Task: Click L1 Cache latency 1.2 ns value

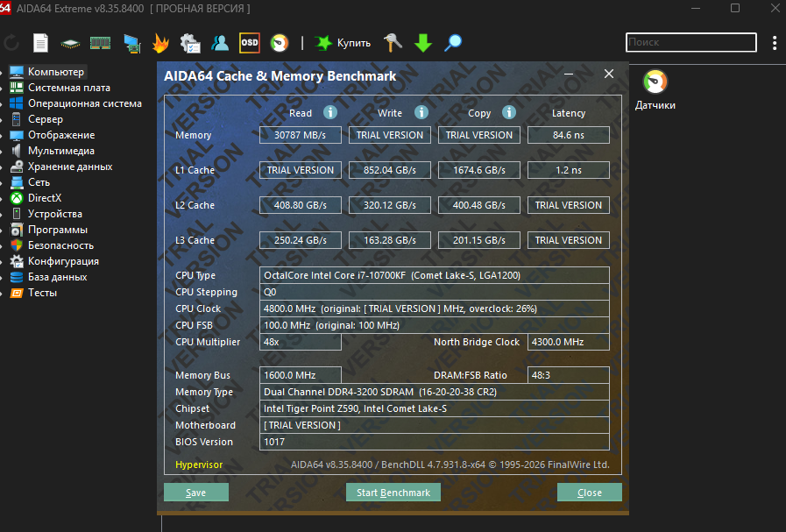Action: [x=569, y=170]
